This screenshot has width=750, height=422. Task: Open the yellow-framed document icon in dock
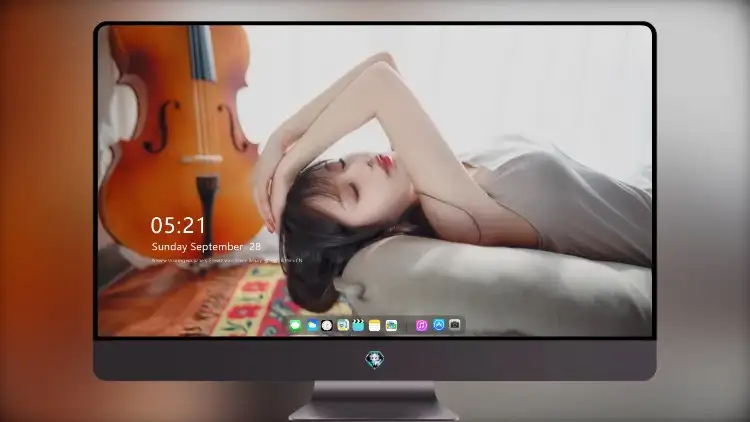coord(342,325)
